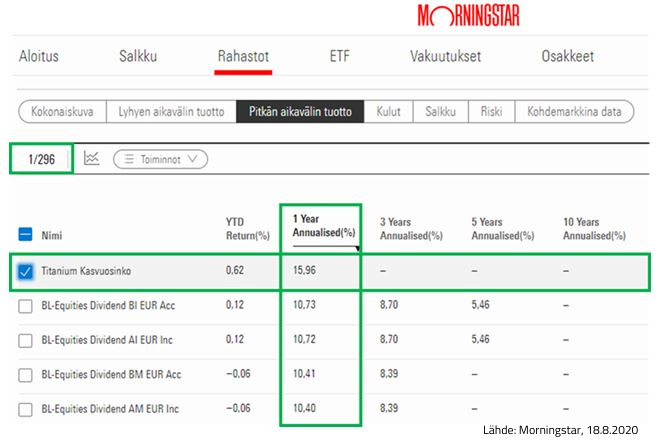Open Kohdemarkkina data view

click(574, 112)
